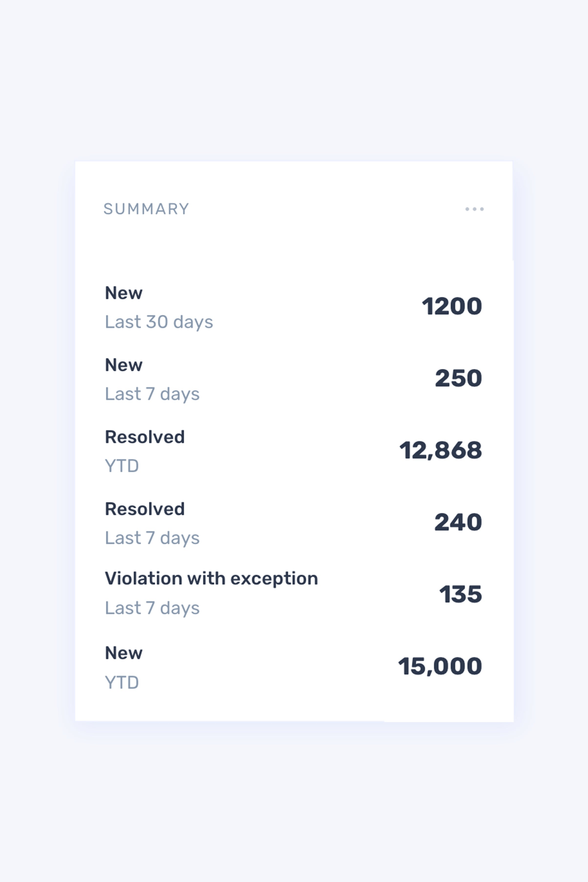Screen dimensions: 588x882
Task: Click the 135 violations count
Action: [460, 594]
